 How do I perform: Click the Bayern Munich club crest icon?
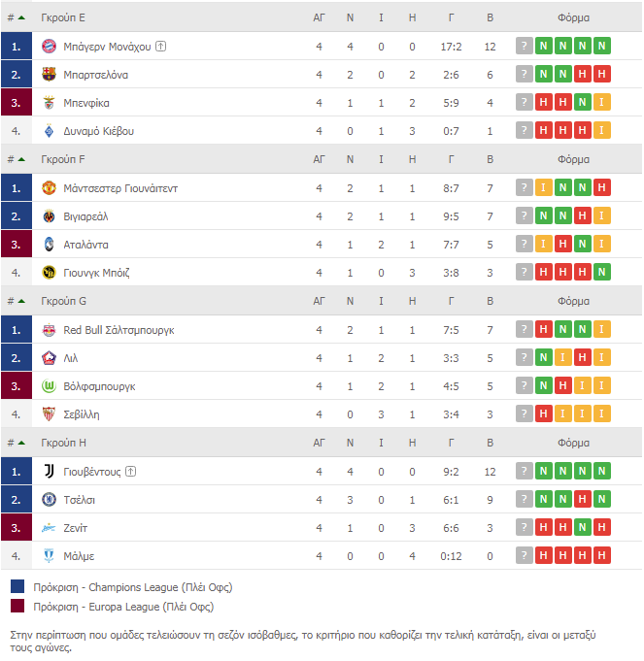(x=50, y=46)
